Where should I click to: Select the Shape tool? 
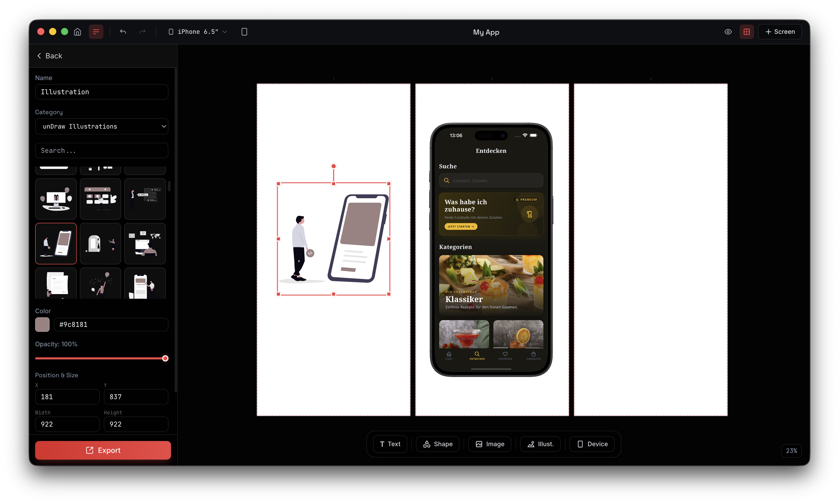(437, 444)
